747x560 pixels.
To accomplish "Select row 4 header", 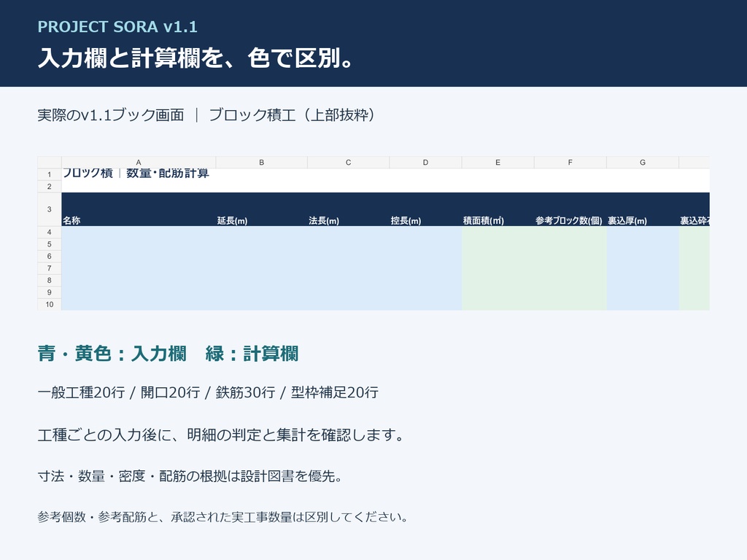I will 50,233.
